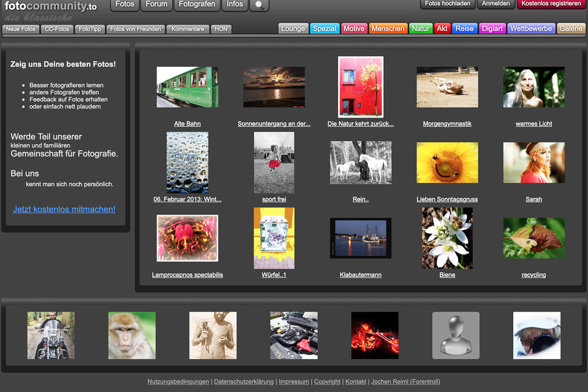The height and width of the screenshot is (392, 588).
Task: Click the Sonnenuntergang an der... link
Action: coord(274,124)
